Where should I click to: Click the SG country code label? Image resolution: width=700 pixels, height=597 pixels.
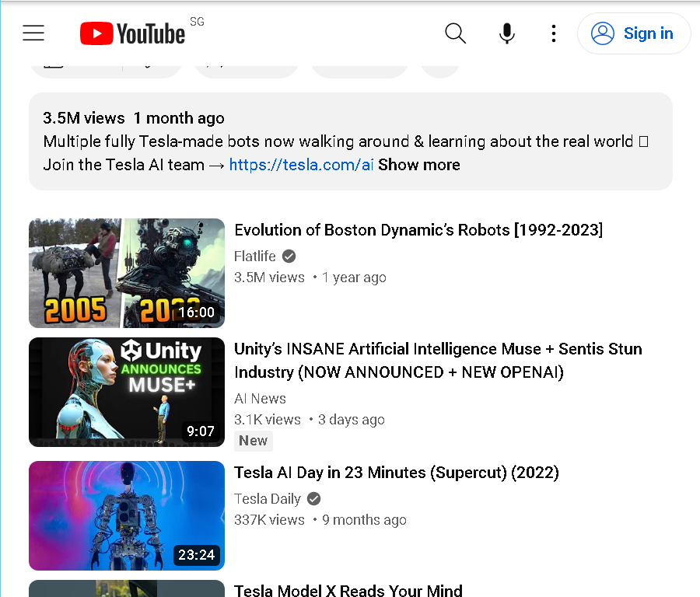(197, 22)
